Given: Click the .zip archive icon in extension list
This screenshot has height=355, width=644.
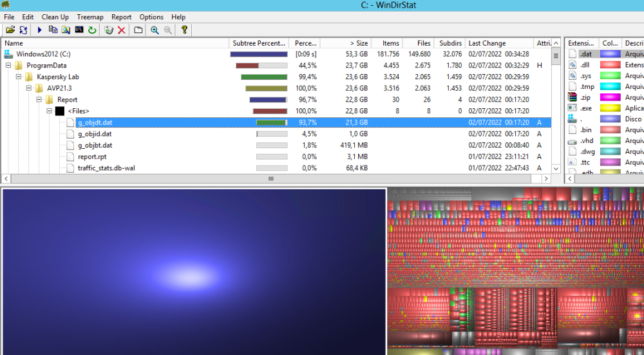Looking at the screenshot, I should click(x=572, y=97).
